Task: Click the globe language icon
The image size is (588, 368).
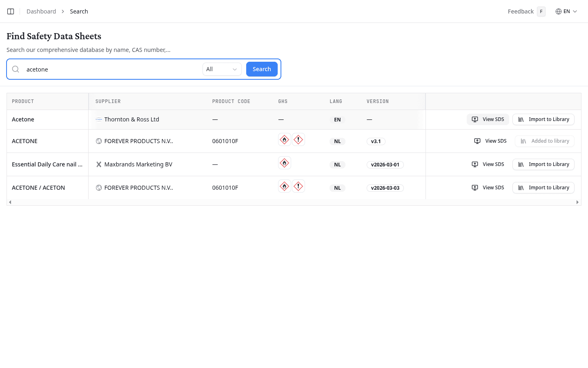Action: click(x=558, y=11)
